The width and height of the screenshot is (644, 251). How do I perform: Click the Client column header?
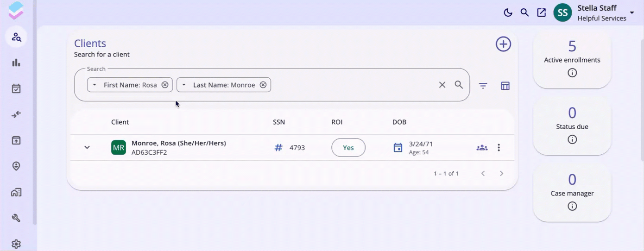[x=120, y=122]
